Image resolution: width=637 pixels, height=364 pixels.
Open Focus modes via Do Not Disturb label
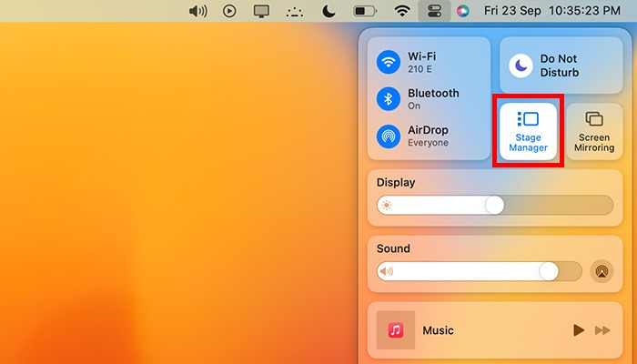[560, 66]
